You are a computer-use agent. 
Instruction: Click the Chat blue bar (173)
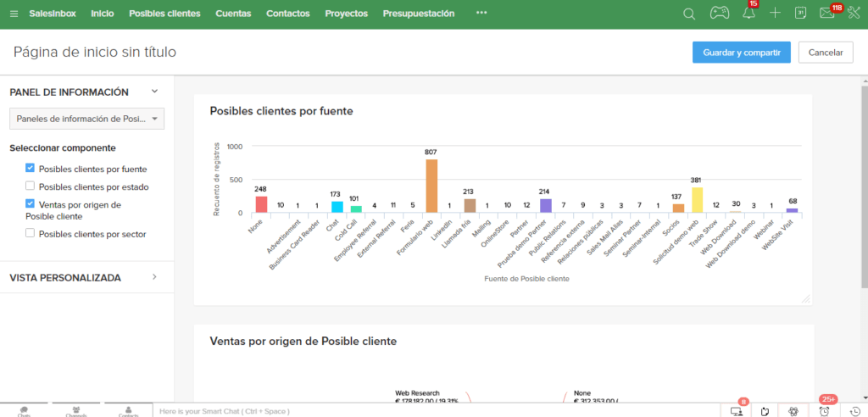[337, 207]
